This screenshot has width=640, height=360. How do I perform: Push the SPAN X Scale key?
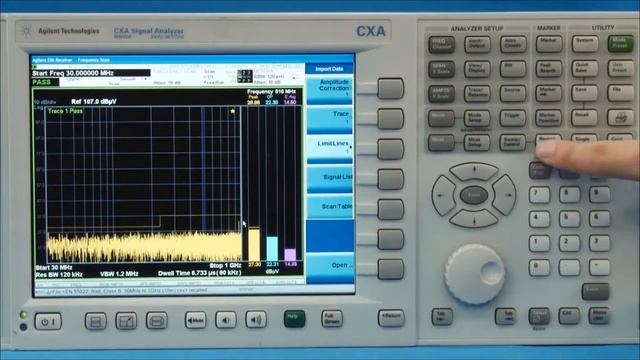[x=441, y=69]
